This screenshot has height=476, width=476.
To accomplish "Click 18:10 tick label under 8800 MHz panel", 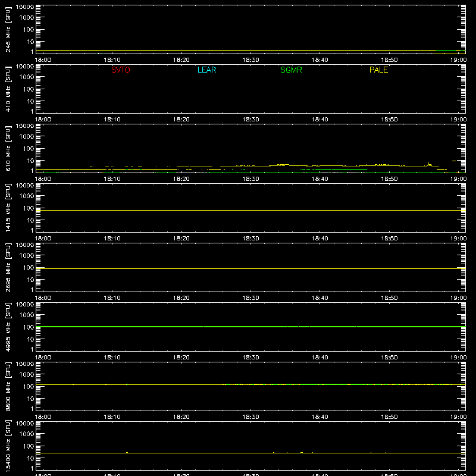I will [112, 417].
